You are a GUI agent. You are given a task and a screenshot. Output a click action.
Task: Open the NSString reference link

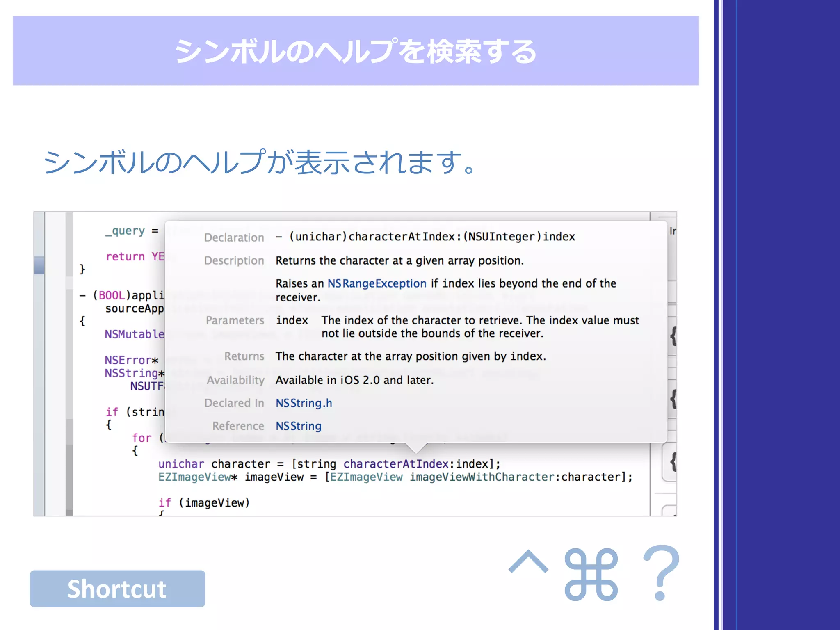(298, 426)
